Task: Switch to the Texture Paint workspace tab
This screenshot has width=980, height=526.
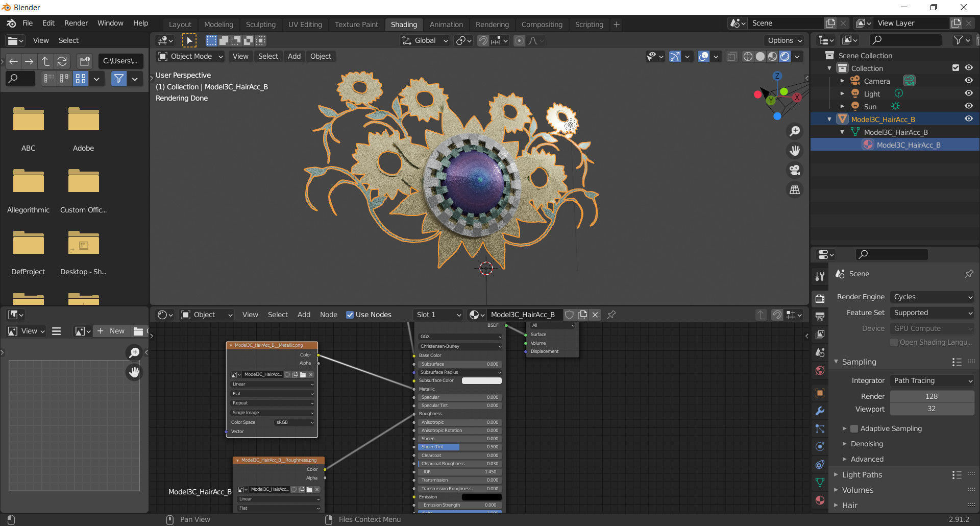Action: tap(356, 24)
